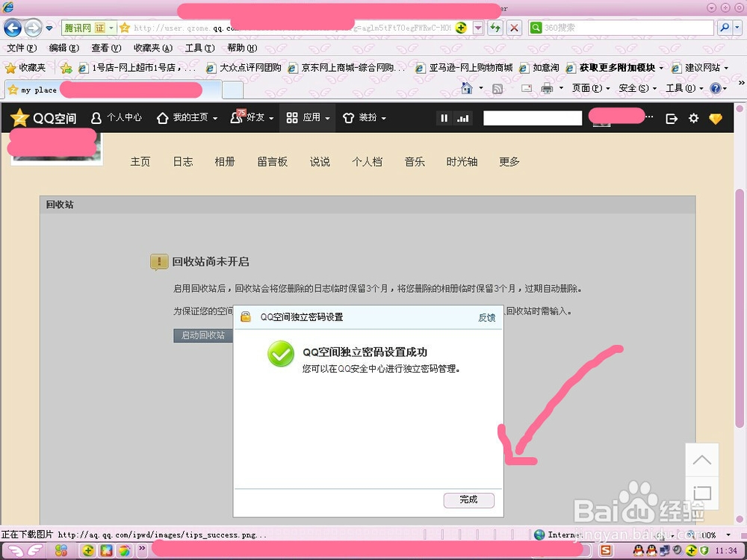Open 应用 via the grid icon
This screenshot has width=747, height=560.
[x=292, y=117]
